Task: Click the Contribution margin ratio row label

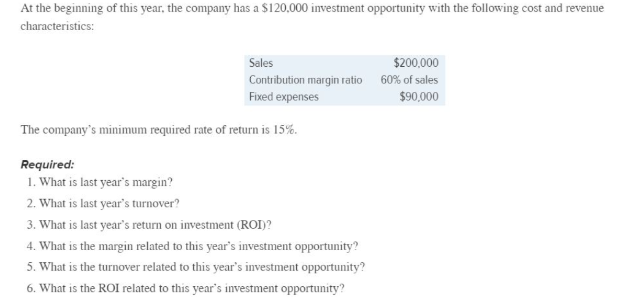Action: pyautogui.click(x=305, y=80)
